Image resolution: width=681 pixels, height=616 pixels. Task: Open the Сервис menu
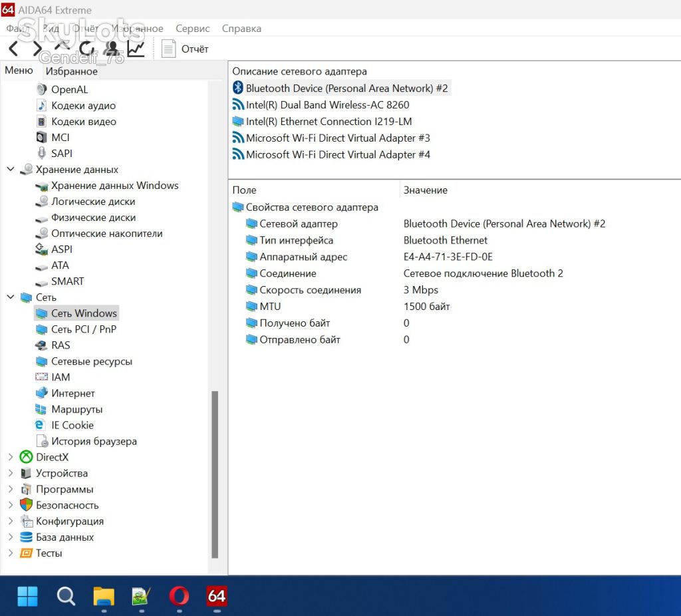pos(192,29)
